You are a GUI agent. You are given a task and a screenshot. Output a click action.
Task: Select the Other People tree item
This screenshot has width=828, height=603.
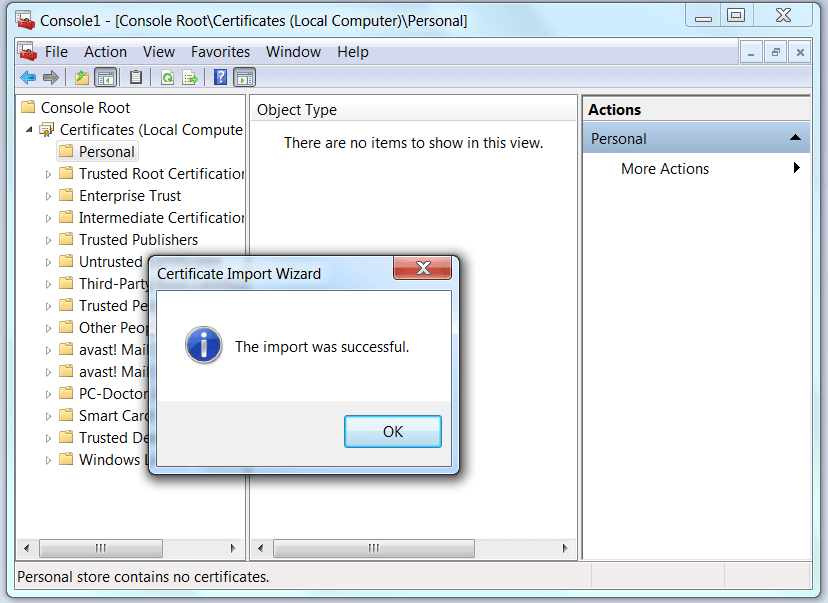point(114,328)
